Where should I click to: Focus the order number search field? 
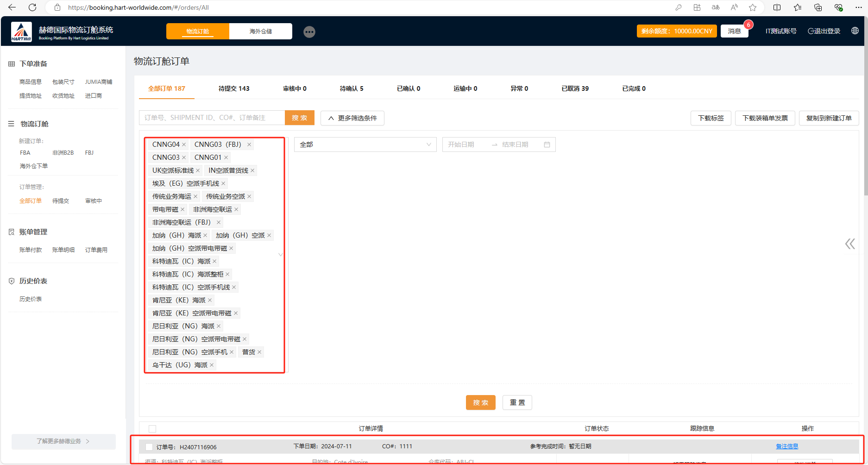pos(212,118)
